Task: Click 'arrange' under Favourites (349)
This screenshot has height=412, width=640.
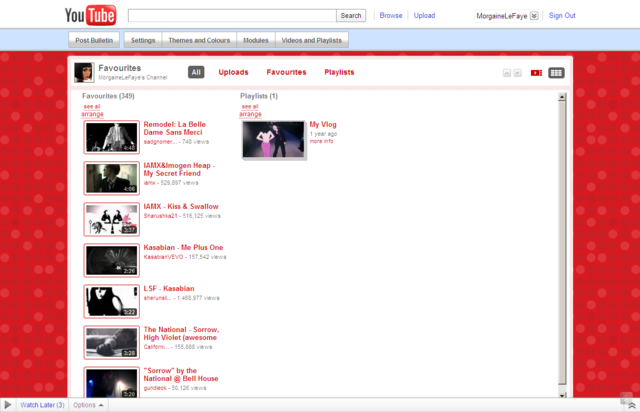Action: coord(92,114)
